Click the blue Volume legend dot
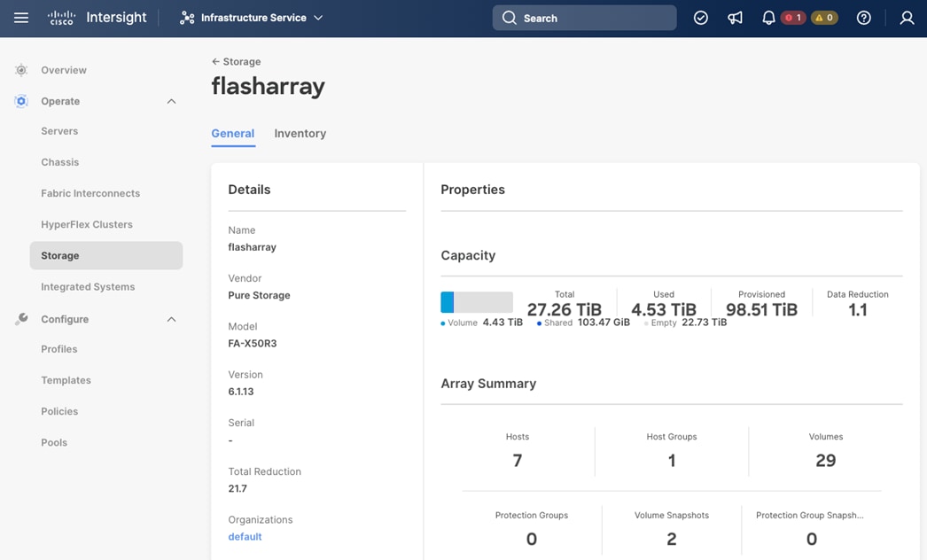927x560 pixels. point(443,323)
